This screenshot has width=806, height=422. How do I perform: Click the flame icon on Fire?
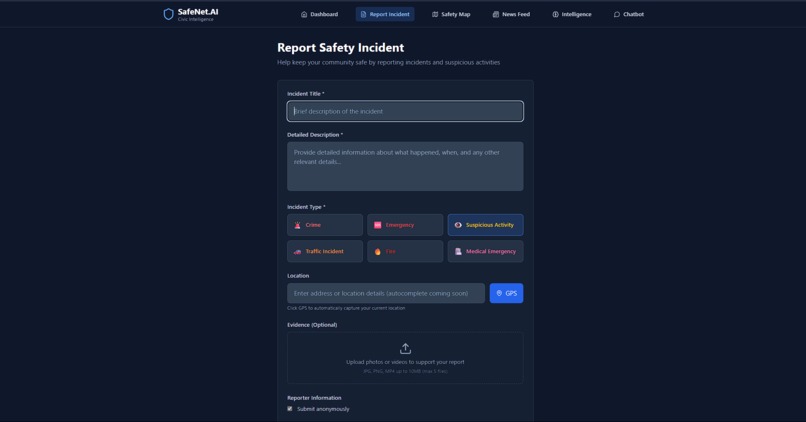tap(377, 252)
